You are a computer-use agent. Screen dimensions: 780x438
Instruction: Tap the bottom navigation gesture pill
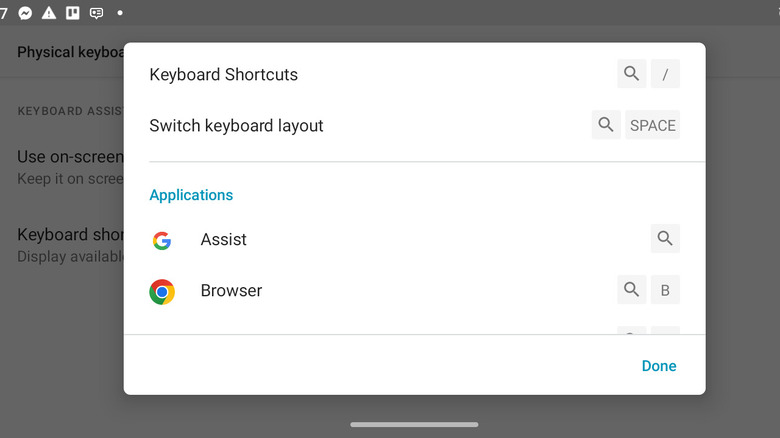click(x=414, y=424)
